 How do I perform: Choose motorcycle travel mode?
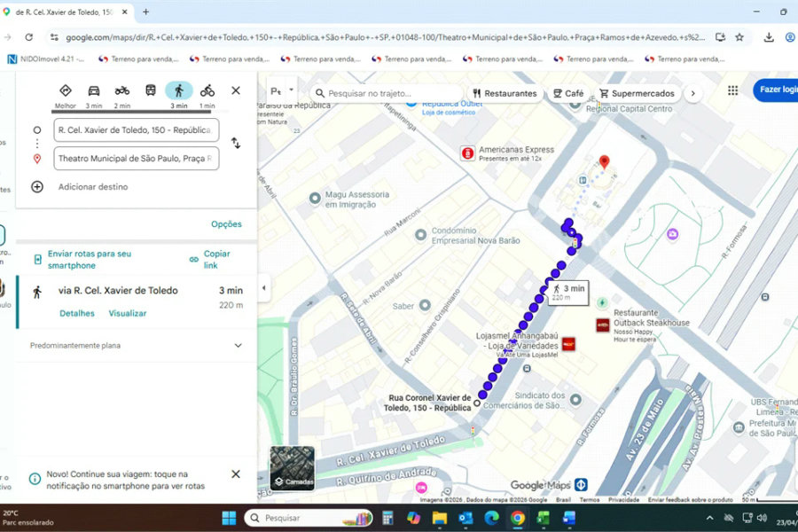tap(122, 90)
